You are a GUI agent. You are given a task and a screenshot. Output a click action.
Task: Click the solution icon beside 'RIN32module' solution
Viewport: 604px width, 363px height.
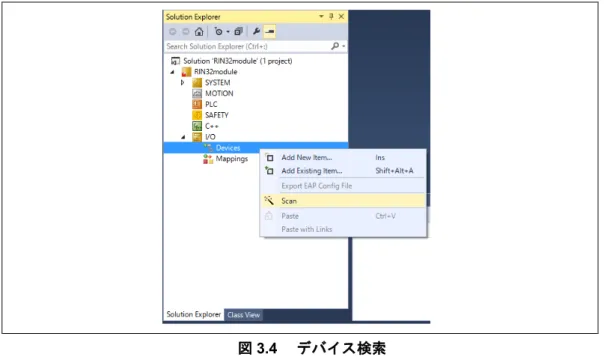pos(175,61)
